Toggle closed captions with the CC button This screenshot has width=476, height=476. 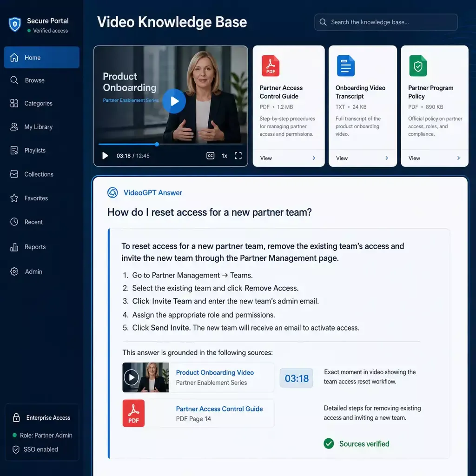click(x=211, y=156)
